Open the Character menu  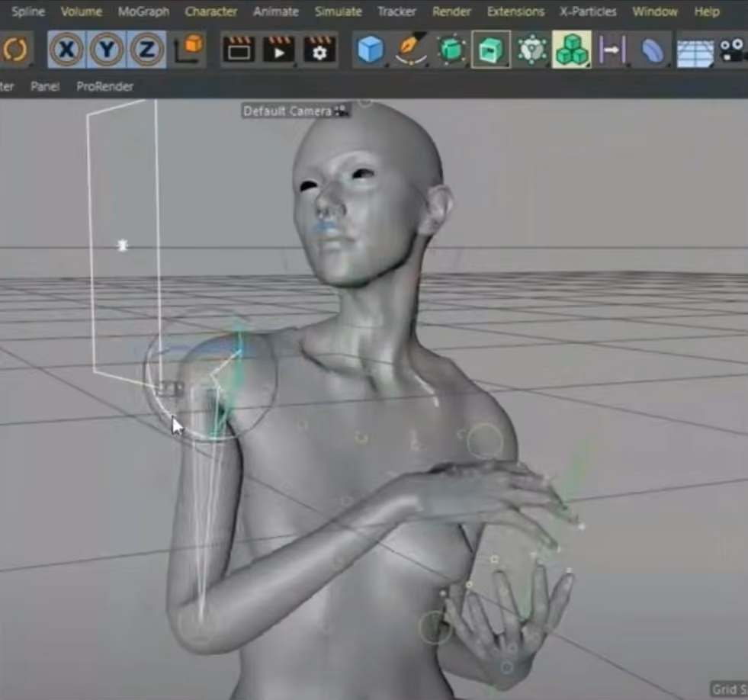tap(211, 11)
